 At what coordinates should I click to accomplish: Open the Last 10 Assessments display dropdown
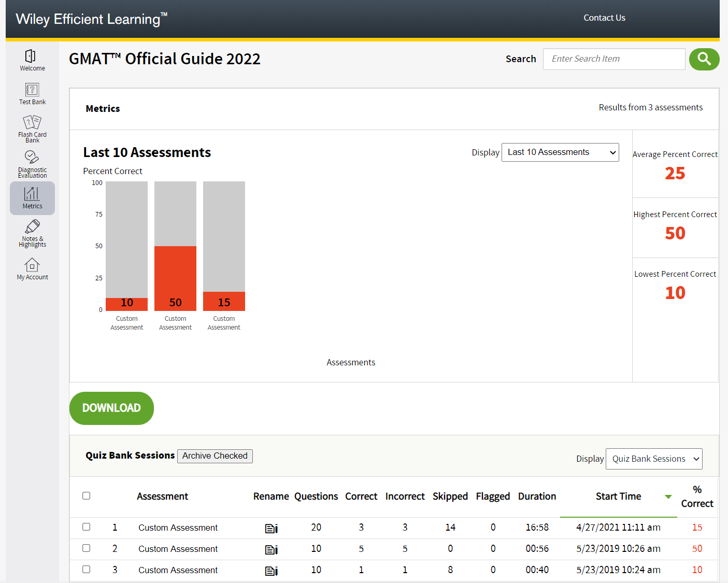pos(560,152)
